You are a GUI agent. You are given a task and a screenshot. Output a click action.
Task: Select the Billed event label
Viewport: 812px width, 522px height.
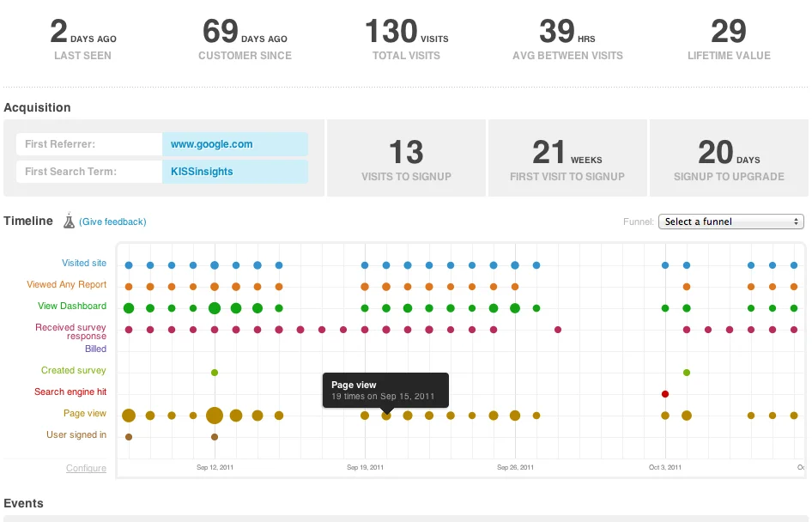(95, 349)
